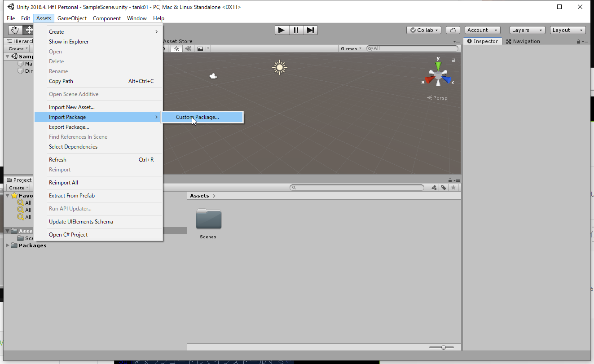Viewport: 594px width, 364px height.
Task: Select Import New Asset menu item
Action: (98, 107)
